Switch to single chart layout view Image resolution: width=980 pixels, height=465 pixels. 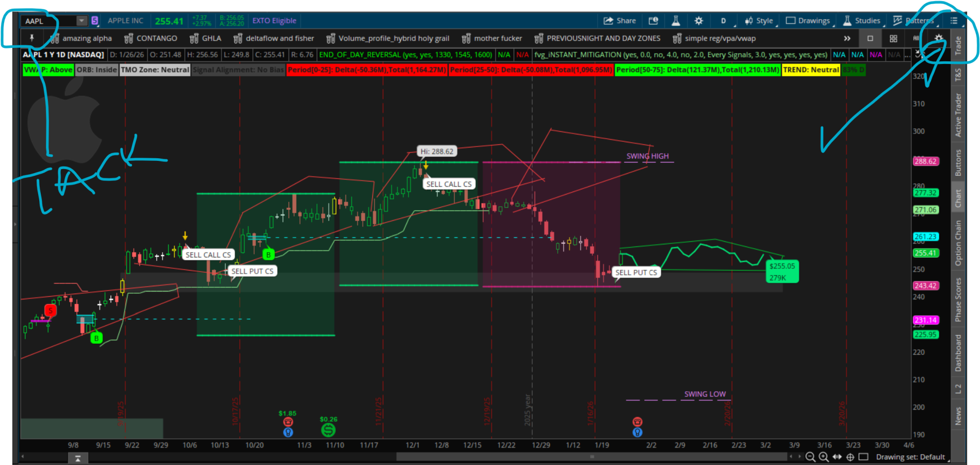coord(870,38)
